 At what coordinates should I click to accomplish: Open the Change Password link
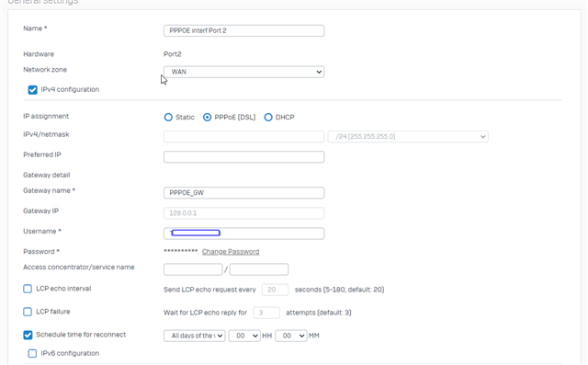point(231,252)
